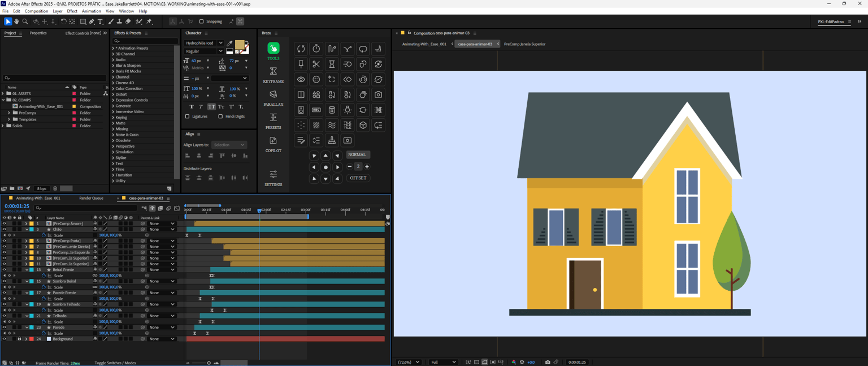The height and width of the screenshot is (366, 868).
Task: Select the Rectangle shape tool
Action: 83,21
